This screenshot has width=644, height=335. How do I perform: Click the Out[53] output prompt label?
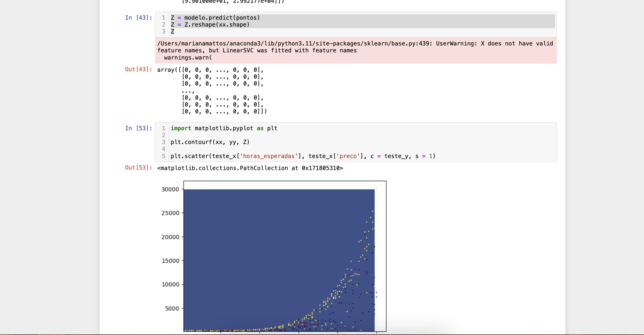point(138,167)
